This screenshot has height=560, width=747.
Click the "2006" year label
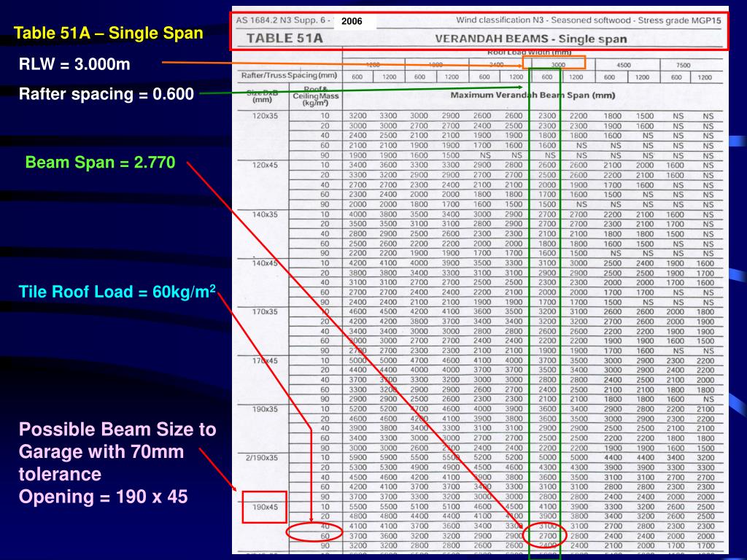pyautogui.click(x=352, y=21)
